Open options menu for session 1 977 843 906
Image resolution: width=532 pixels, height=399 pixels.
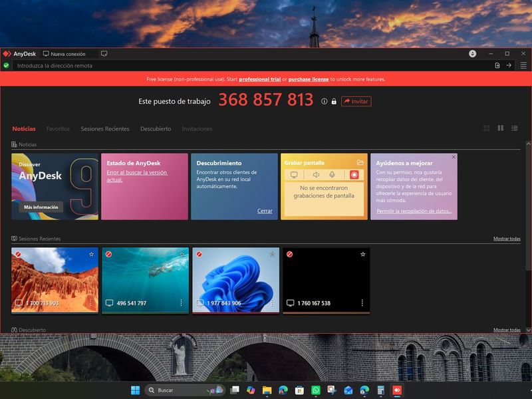coord(272,303)
